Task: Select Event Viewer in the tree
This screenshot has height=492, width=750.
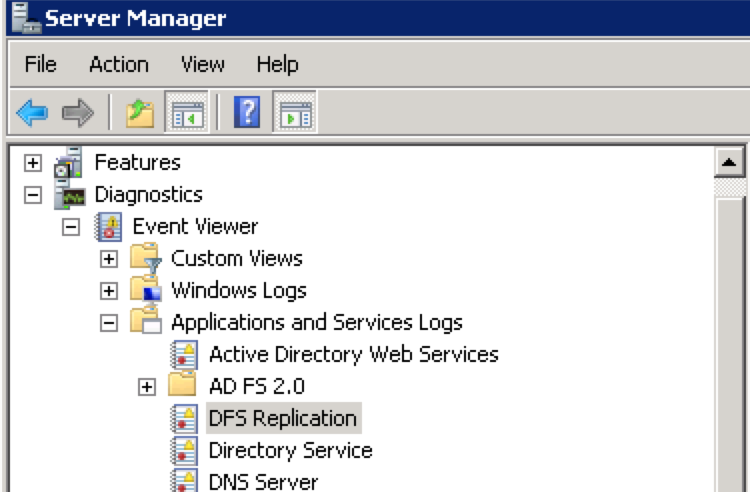Action: click(x=195, y=227)
